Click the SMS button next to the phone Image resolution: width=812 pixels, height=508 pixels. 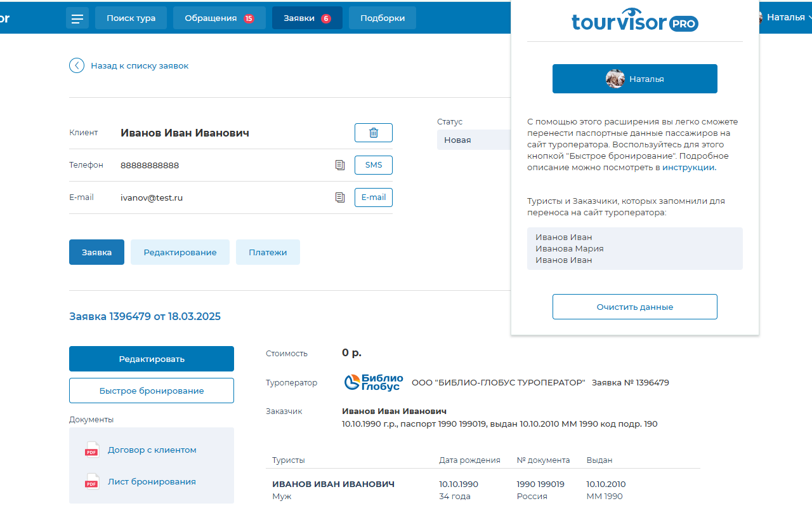pyautogui.click(x=373, y=164)
